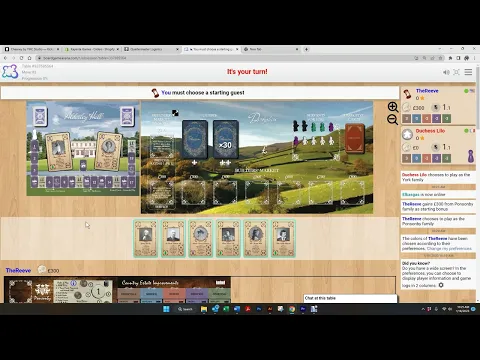480x360 pixels.
Task: Close the Quartermaster Logistics tab
Action: (x=177, y=49)
